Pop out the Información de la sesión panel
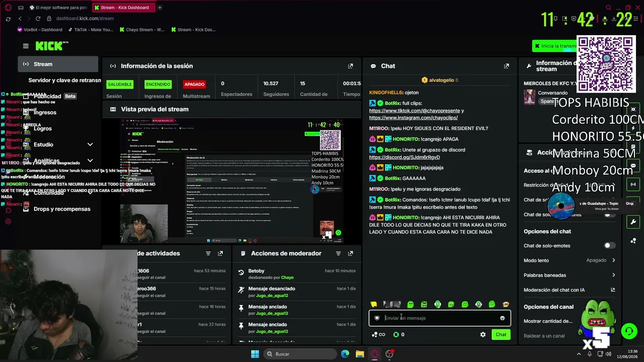This screenshot has height=362, width=644. 350,66
